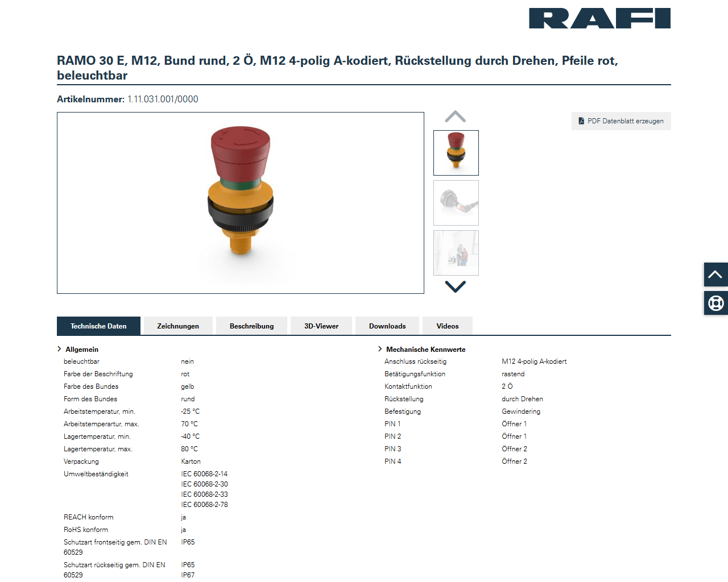Click 'REACH konform' label
Image resolution: width=728 pixels, height=582 pixels.
point(89,517)
